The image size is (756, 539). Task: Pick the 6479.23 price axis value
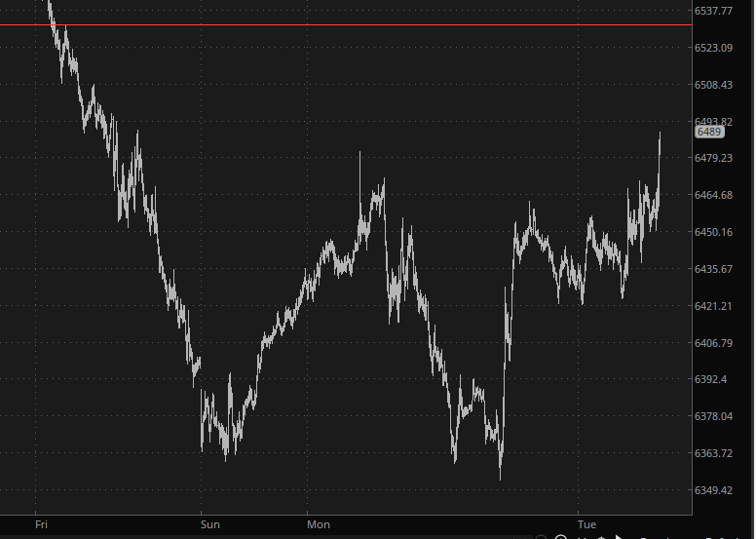[x=713, y=158]
